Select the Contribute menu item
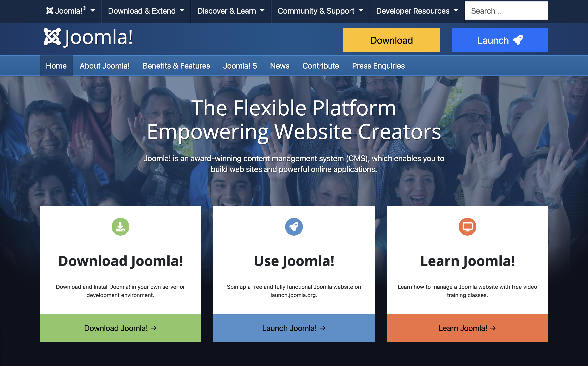This screenshot has width=588, height=366. coord(320,65)
